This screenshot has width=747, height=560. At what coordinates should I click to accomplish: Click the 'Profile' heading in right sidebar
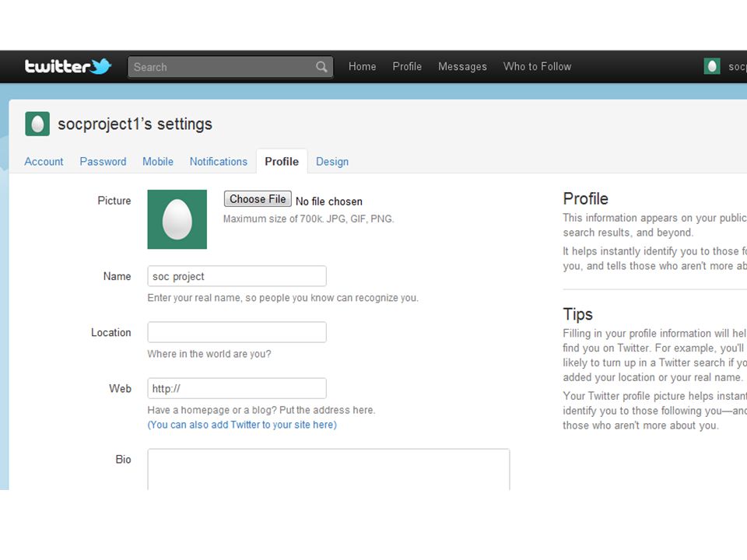coord(585,198)
